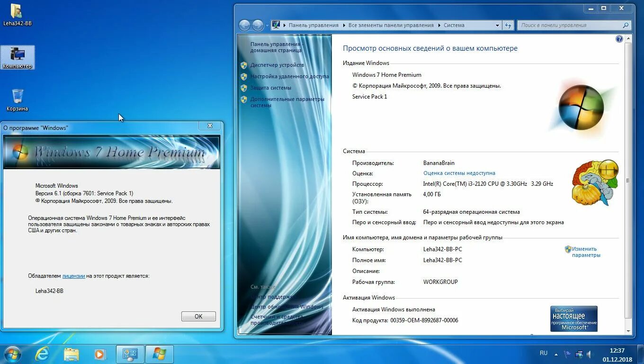The width and height of the screenshot is (644, 364).
Task: Click the BananaBrain OEM logo
Action: [595, 182]
